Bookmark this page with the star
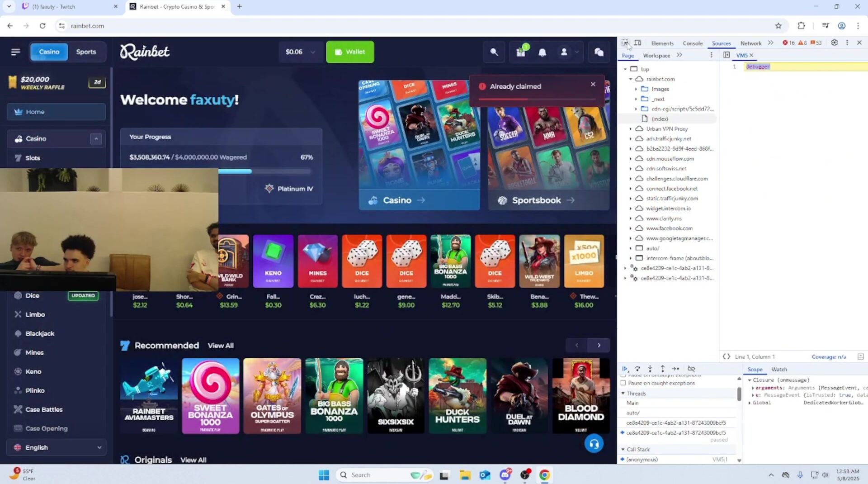The image size is (868, 484). 778,26
